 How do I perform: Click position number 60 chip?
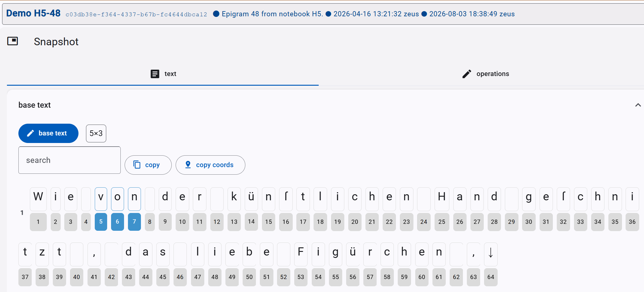click(422, 277)
